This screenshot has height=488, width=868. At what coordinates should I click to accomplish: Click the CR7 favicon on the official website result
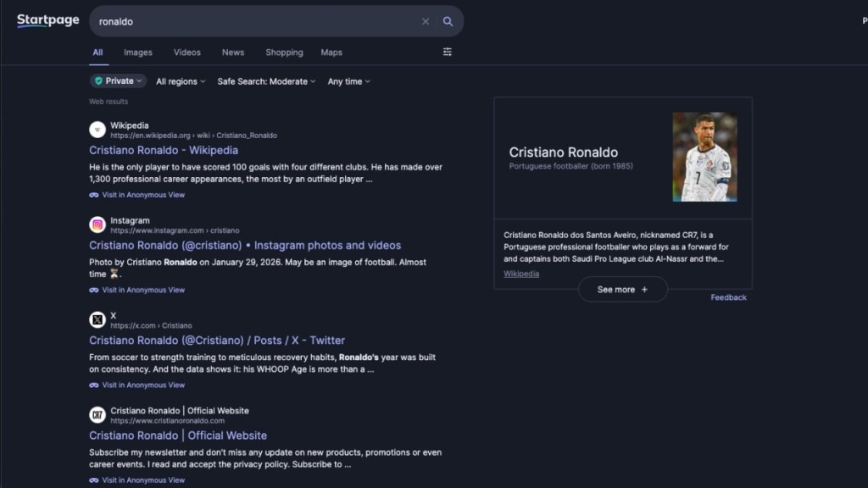(97, 414)
